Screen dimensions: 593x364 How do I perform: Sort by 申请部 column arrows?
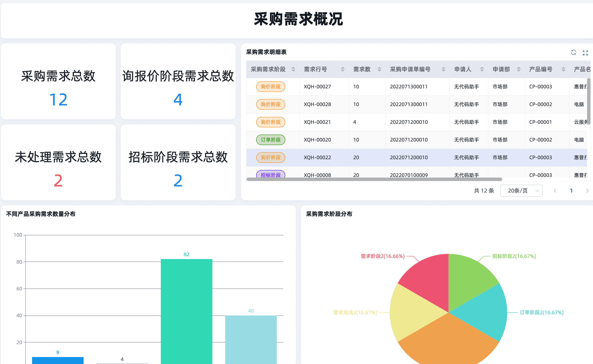click(519, 69)
